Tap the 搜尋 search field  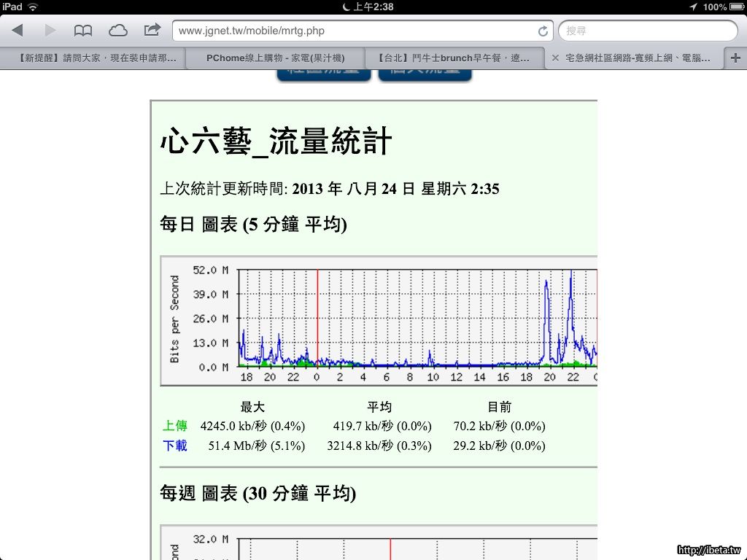(648, 31)
